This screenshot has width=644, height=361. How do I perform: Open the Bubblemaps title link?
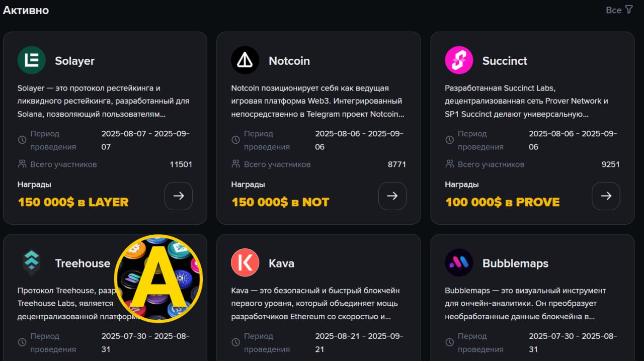515,263
